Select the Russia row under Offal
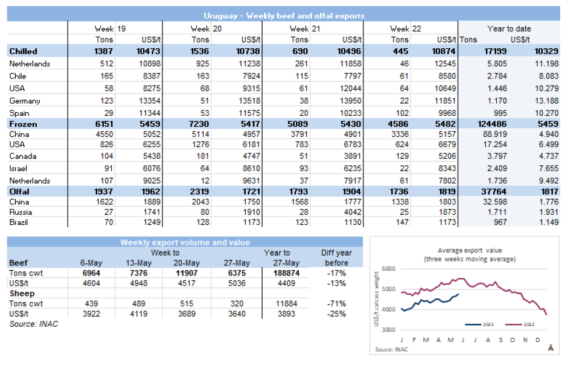This screenshot has width=588, height=372. (x=22, y=212)
